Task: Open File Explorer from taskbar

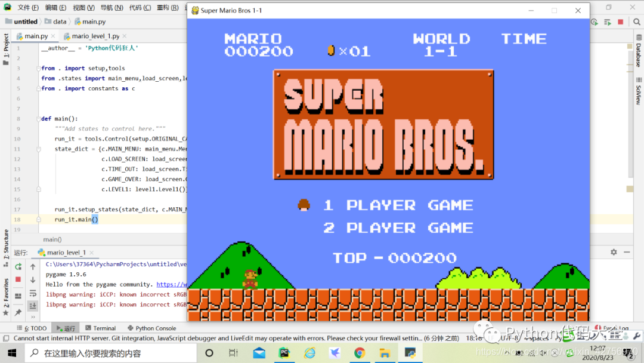Action: [x=385, y=353]
